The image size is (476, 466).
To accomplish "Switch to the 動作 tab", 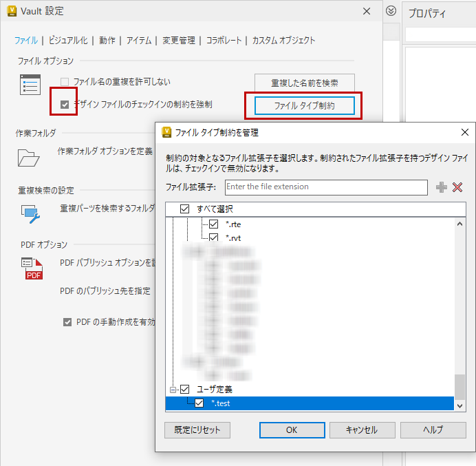I will point(107,40).
